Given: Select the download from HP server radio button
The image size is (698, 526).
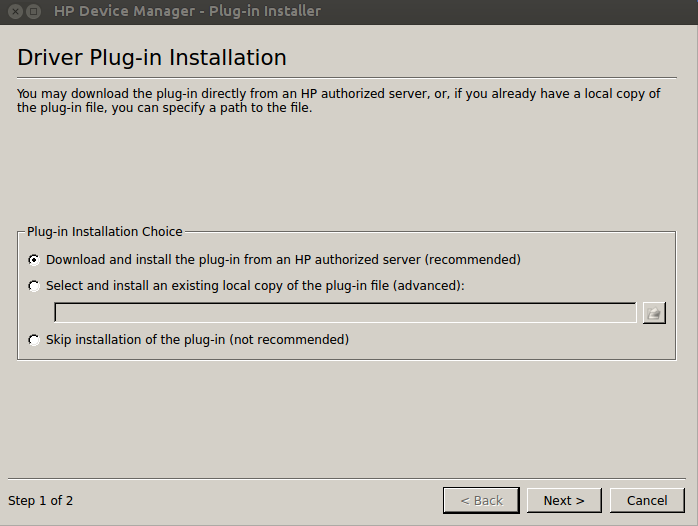Looking at the screenshot, I should (34, 259).
